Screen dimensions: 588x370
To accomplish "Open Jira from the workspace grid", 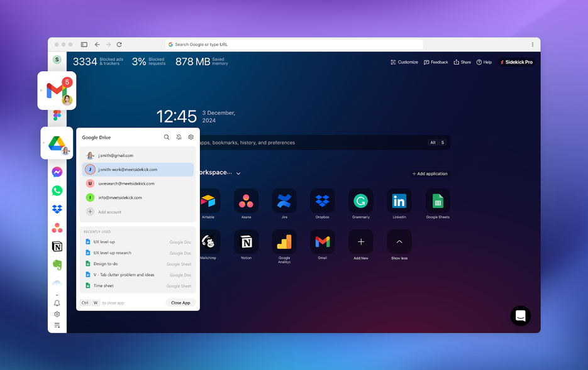I will point(284,199).
